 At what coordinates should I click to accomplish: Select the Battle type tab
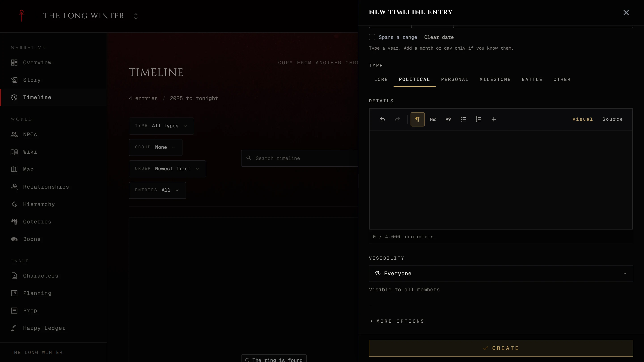click(x=532, y=80)
